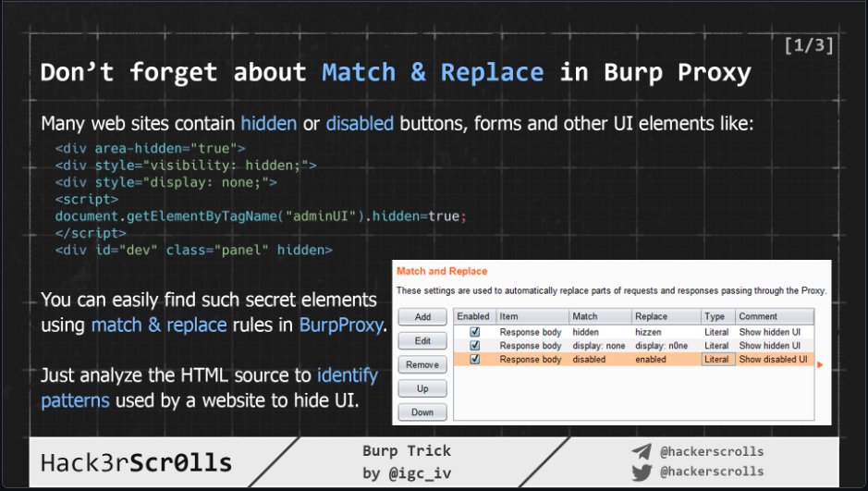This screenshot has width=868, height=491.
Task: Move the rule with the Up button
Action: [422, 388]
